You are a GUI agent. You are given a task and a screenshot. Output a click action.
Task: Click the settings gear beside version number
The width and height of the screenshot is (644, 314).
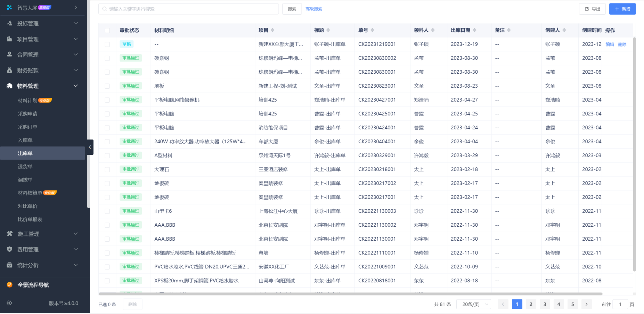(x=9, y=303)
